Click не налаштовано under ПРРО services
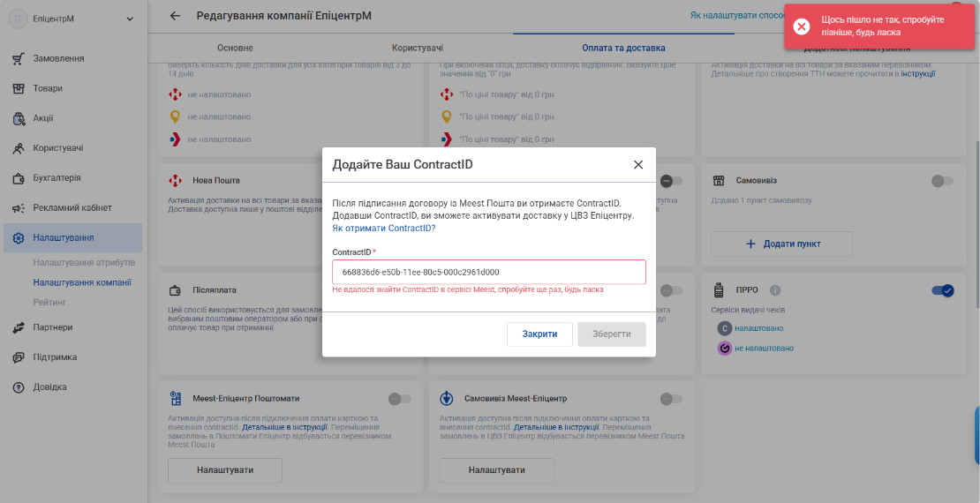The width and height of the screenshot is (980, 503). 765,348
